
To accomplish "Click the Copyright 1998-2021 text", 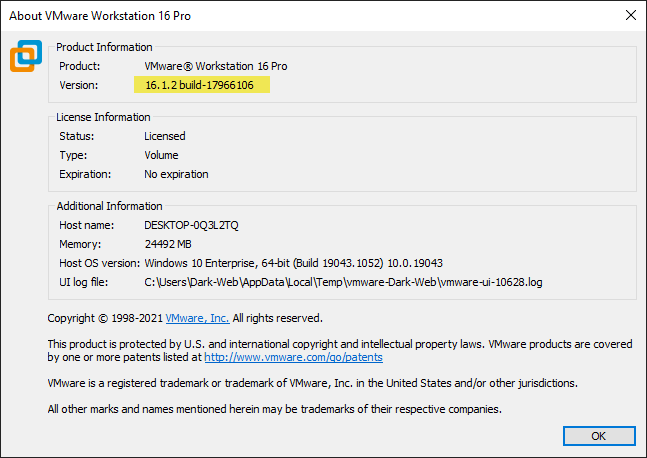I will coord(105,318).
